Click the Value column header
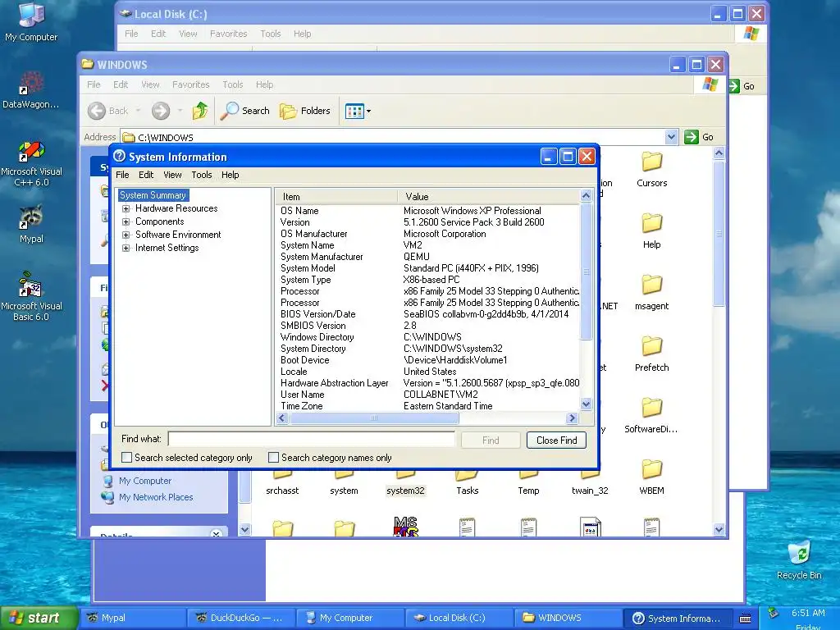 (x=489, y=197)
